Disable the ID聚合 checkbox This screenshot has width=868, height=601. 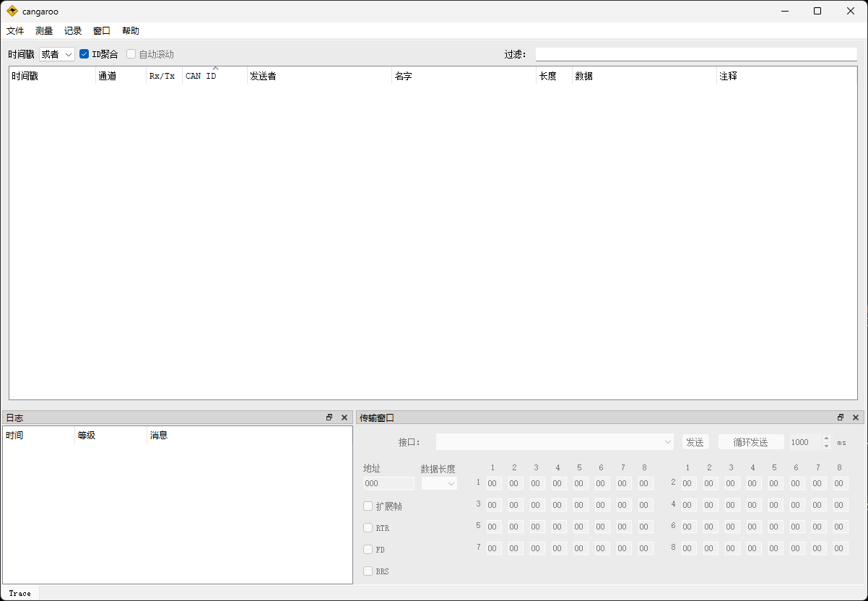84,53
